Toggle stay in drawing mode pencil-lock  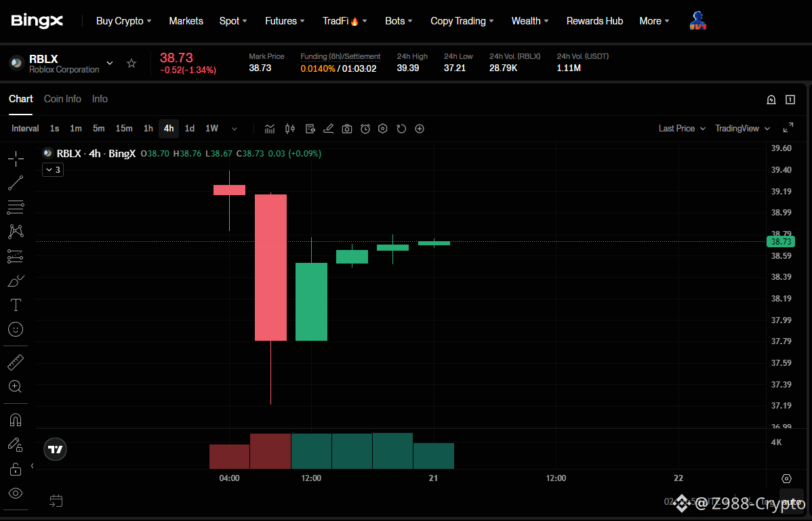[16, 444]
